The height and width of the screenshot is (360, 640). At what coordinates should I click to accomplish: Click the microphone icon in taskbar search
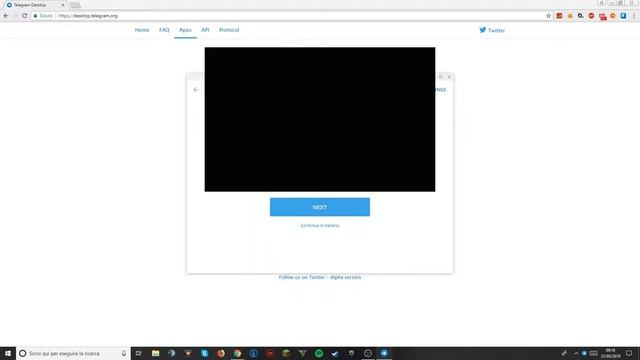124,353
